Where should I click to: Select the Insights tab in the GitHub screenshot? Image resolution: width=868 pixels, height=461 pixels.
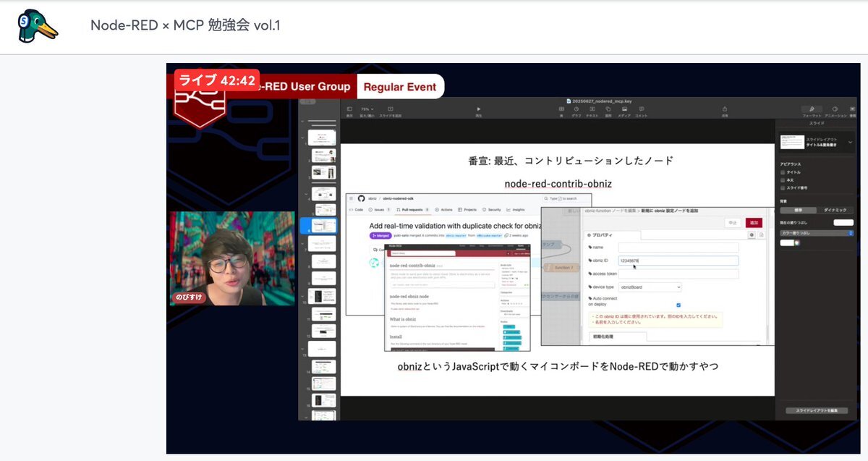pyautogui.click(x=517, y=210)
